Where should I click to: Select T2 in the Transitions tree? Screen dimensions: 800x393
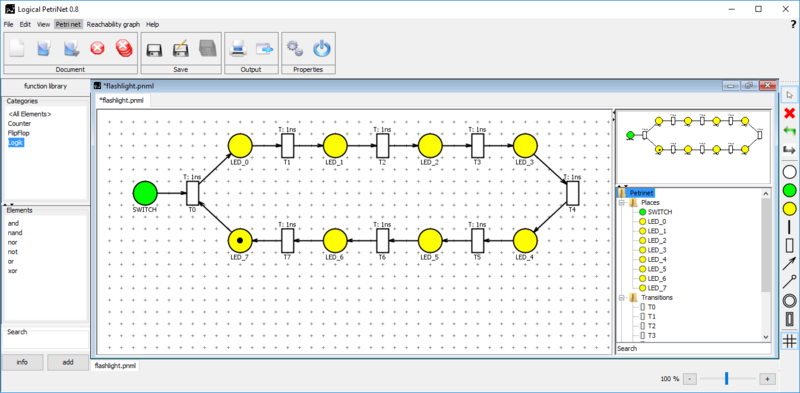(652, 326)
